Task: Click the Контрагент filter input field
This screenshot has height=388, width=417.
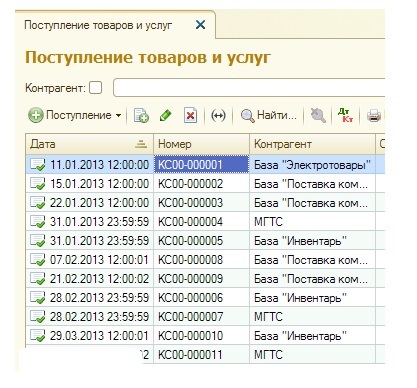Action: (249, 88)
